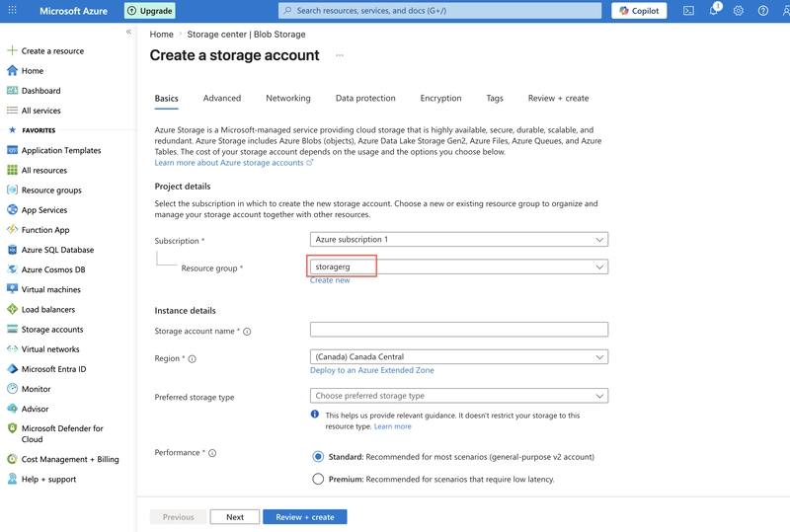Click the All services list icon
The image size is (790, 532).
pyautogui.click(x=12, y=111)
